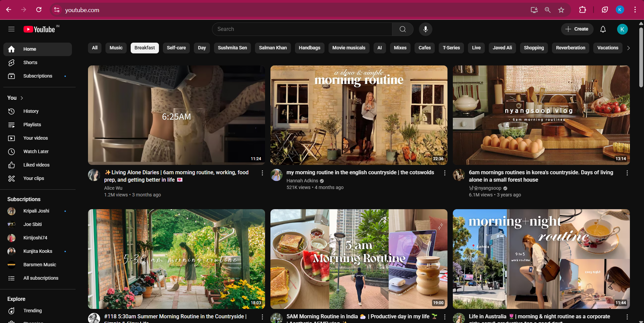Play the morning+night routine thumbnail
This screenshot has width=644, height=323.
click(541, 259)
